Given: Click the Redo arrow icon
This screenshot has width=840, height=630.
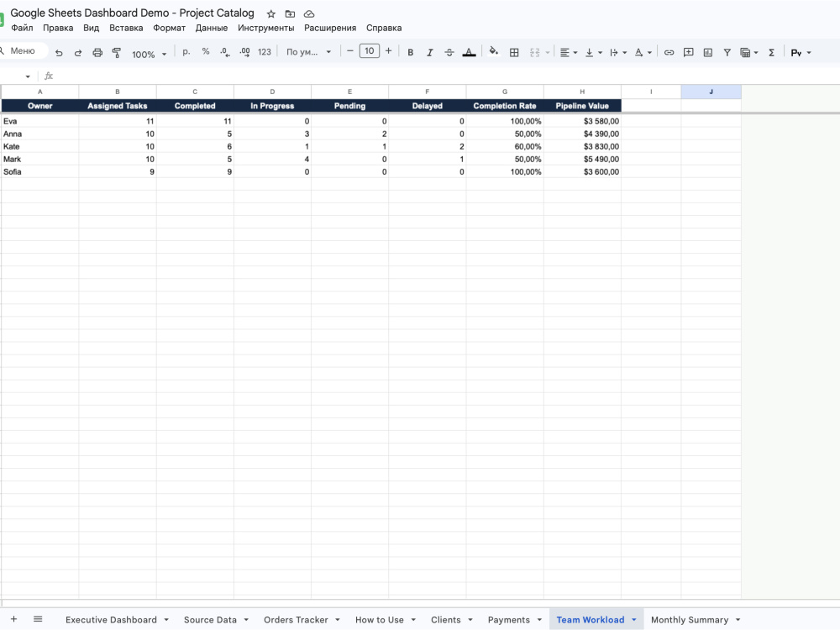Looking at the screenshot, I should coord(78,52).
